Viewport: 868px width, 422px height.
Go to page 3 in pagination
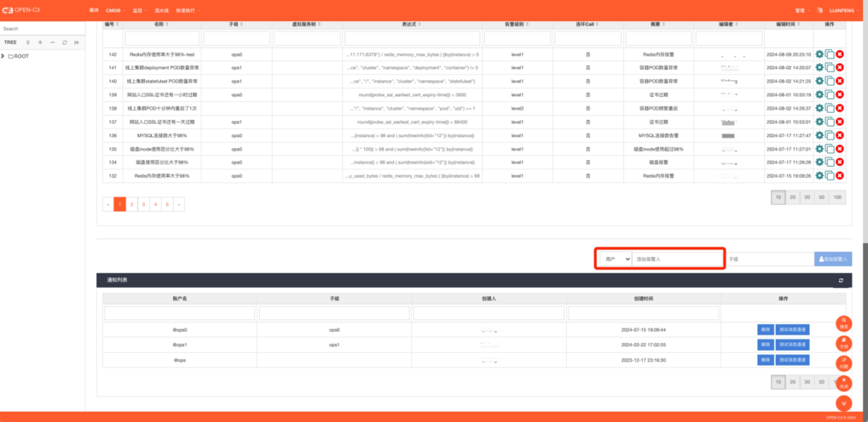pyautogui.click(x=143, y=204)
